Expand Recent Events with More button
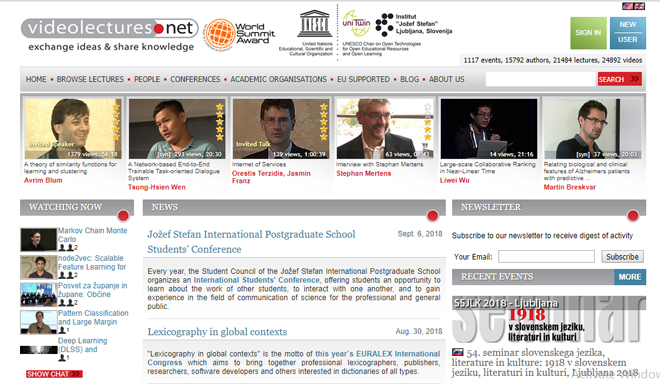The width and height of the screenshot is (660, 384). pyautogui.click(x=630, y=277)
